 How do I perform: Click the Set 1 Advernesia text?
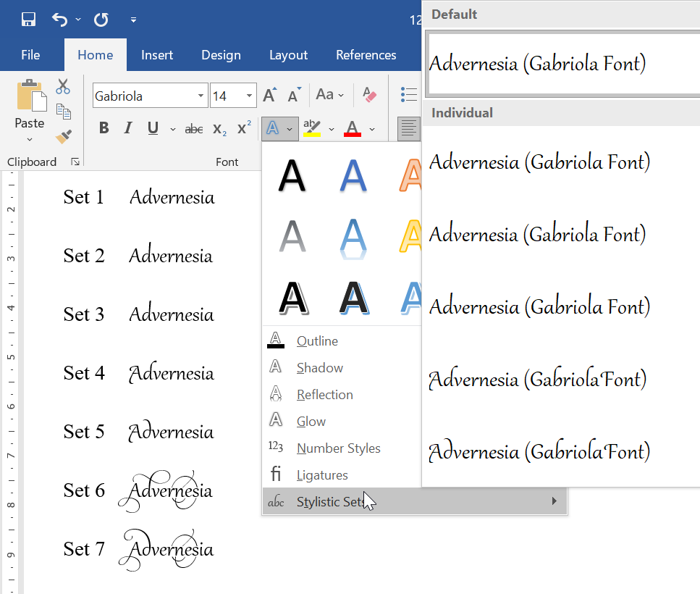point(172,197)
